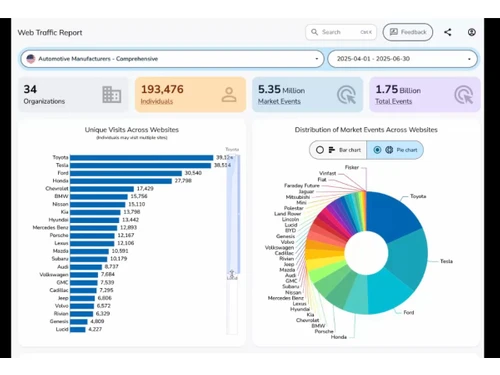Screen dimensions: 500x375
Task: Click the Unique Visits Across Websites heading
Action: [x=132, y=130]
